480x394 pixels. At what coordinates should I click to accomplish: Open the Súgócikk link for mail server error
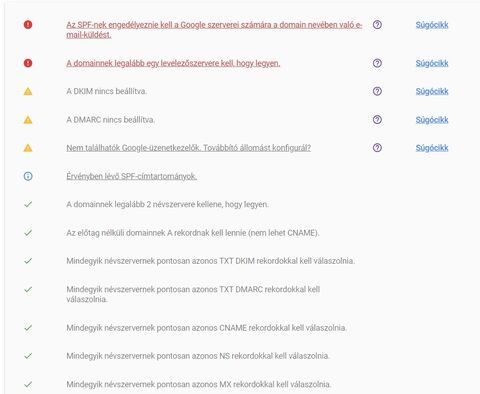[432, 63]
